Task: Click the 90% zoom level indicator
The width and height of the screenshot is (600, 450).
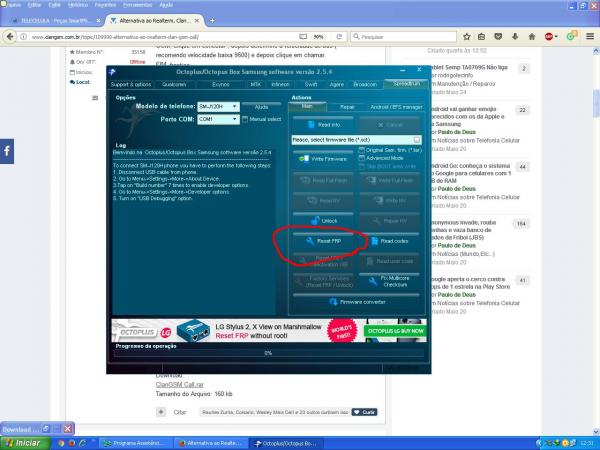Action: coord(318,37)
